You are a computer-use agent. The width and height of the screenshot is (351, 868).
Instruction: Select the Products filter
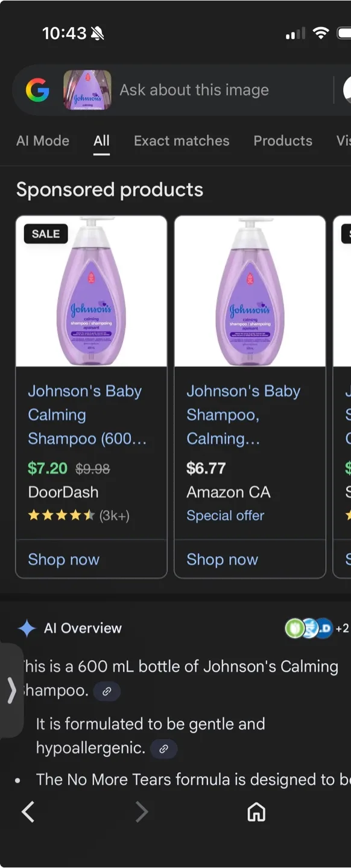coord(282,140)
